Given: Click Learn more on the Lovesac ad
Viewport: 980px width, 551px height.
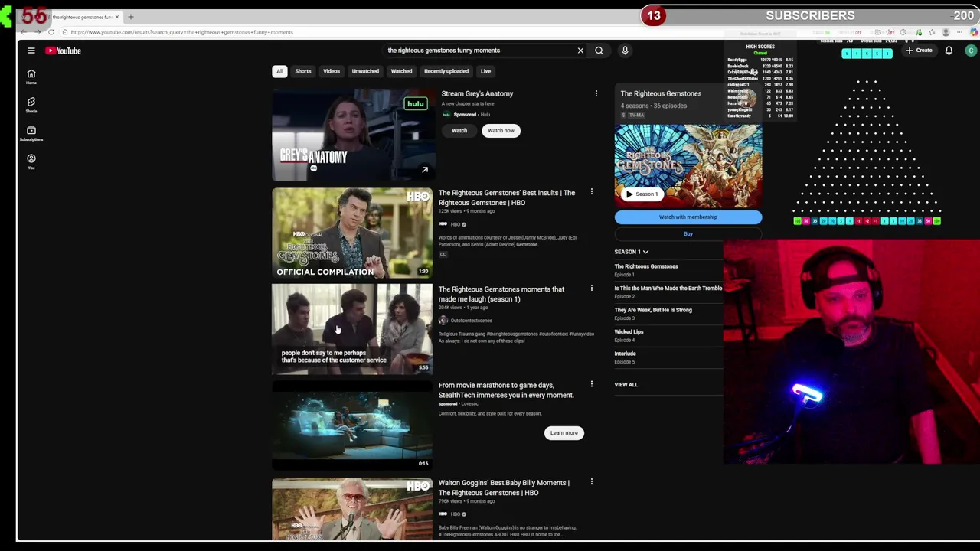Looking at the screenshot, I should tap(563, 433).
